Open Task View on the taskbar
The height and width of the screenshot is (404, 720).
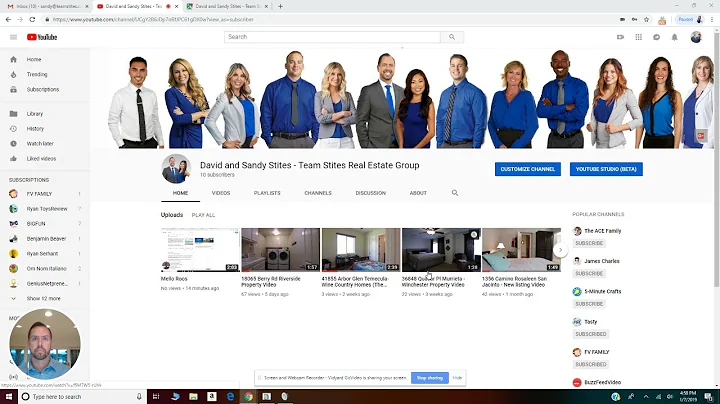pos(156,396)
